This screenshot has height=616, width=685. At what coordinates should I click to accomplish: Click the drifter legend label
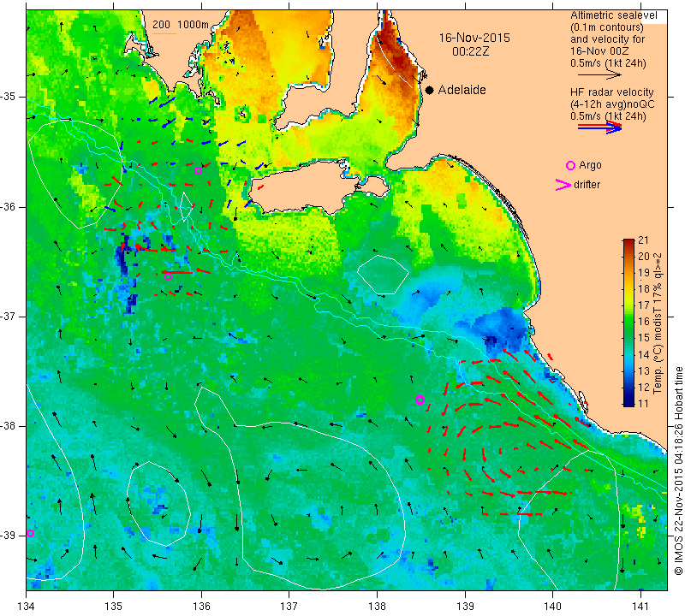tap(587, 185)
